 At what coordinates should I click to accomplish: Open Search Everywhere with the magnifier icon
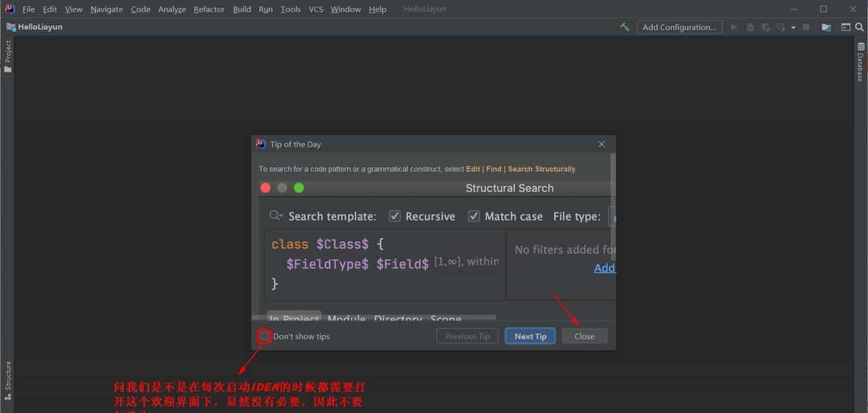coord(859,26)
